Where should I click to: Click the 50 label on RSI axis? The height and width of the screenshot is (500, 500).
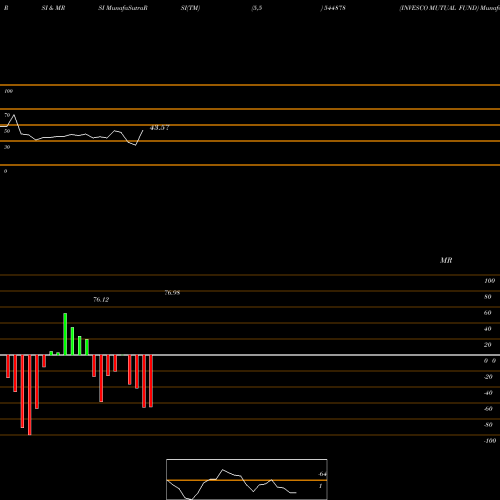(7, 131)
